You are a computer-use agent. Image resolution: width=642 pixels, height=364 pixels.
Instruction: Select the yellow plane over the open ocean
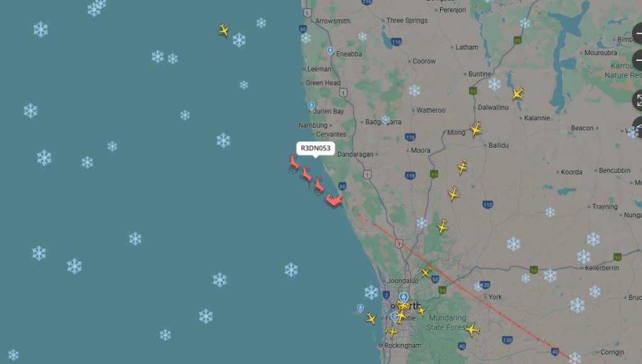pos(224,30)
